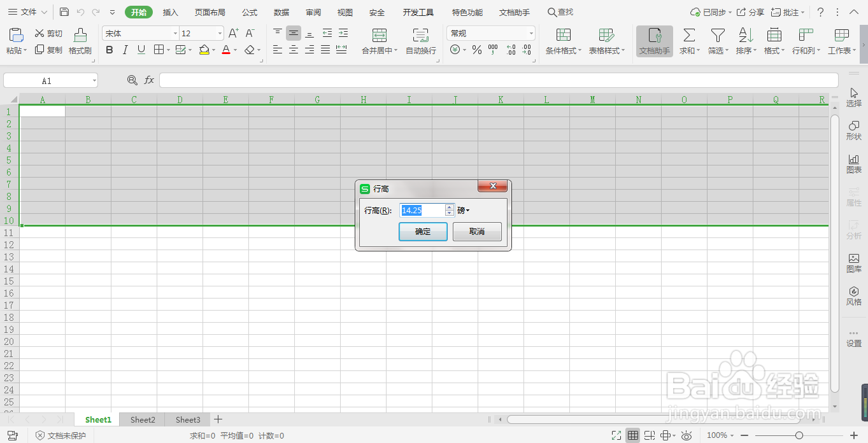Open the font name dropdown 宋体

click(175, 33)
